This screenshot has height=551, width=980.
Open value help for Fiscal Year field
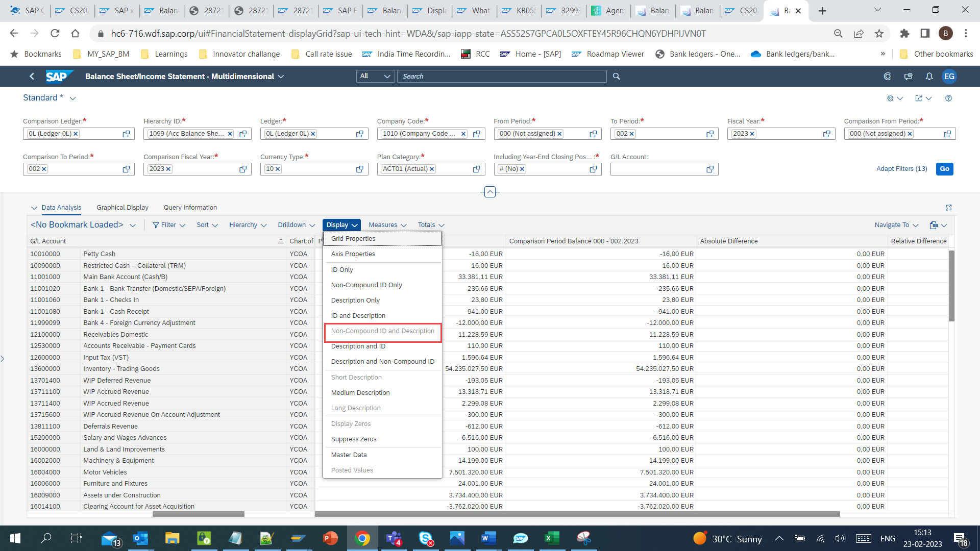(x=827, y=134)
